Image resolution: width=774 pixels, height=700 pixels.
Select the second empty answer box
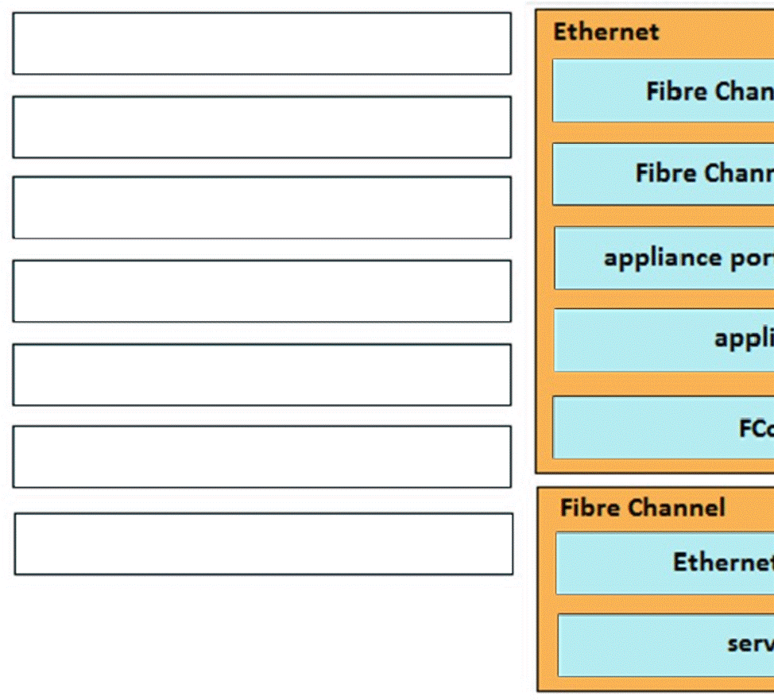261,127
